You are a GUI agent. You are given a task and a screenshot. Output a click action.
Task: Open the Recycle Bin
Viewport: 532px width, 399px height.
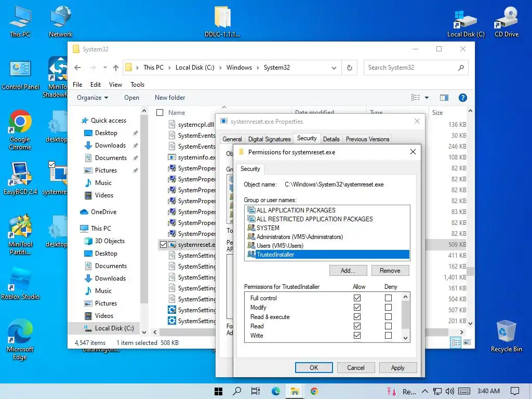pyautogui.click(x=506, y=336)
